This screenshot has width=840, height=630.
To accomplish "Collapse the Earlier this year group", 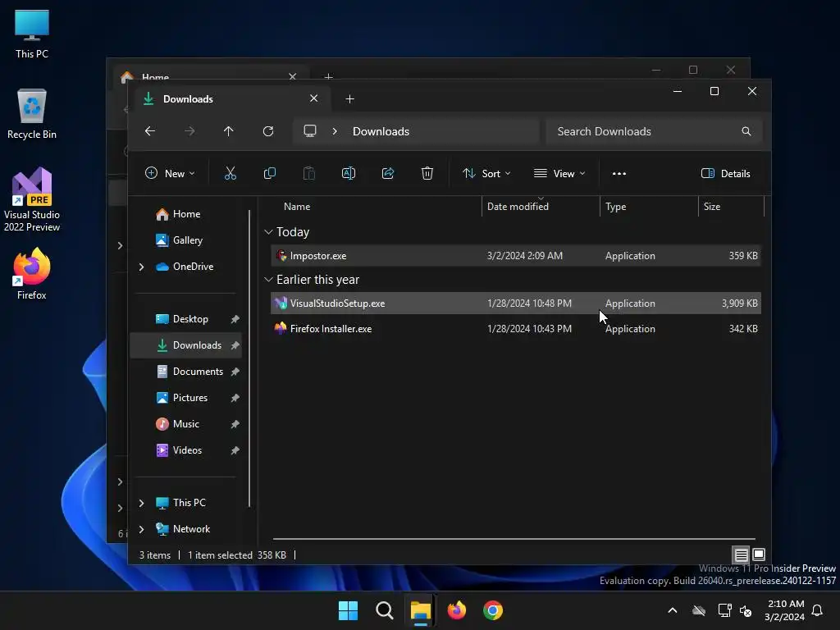I will coord(268,280).
